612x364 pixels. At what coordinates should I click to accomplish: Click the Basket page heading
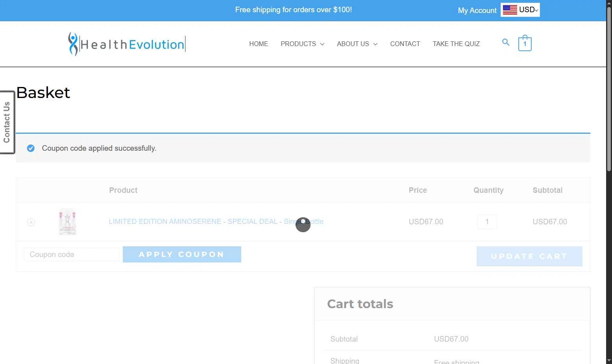pyautogui.click(x=43, y=92)
